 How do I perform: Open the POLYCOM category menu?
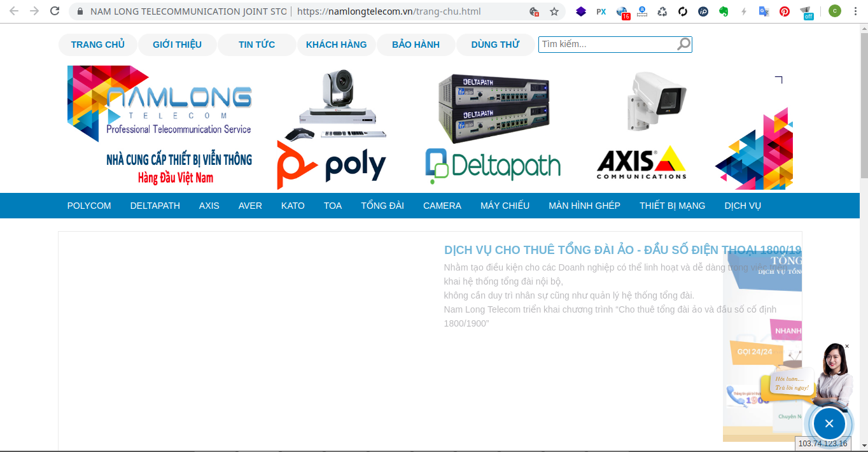(89, 206)
